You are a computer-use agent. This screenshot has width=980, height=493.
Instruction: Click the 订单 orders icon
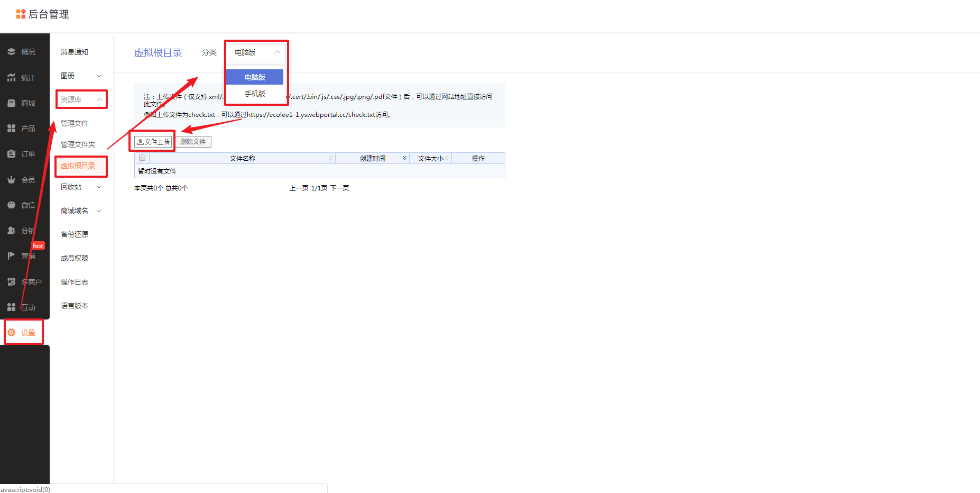[x=11, y=154]
